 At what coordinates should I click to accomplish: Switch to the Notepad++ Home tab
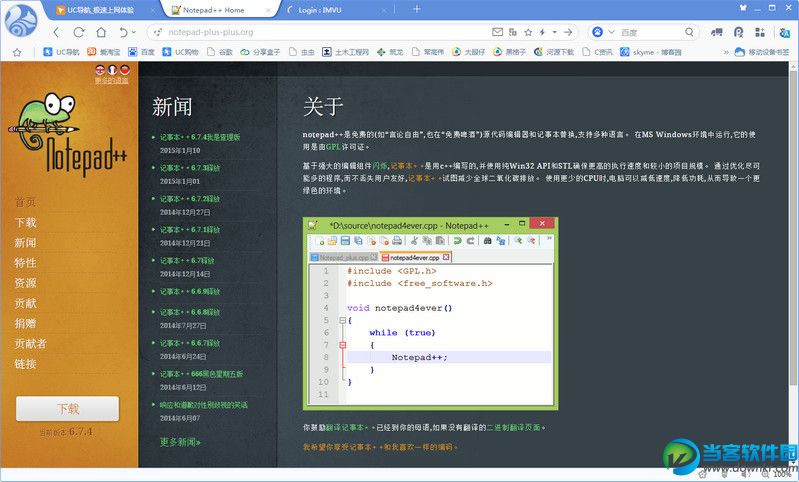[x=220, y=10]
